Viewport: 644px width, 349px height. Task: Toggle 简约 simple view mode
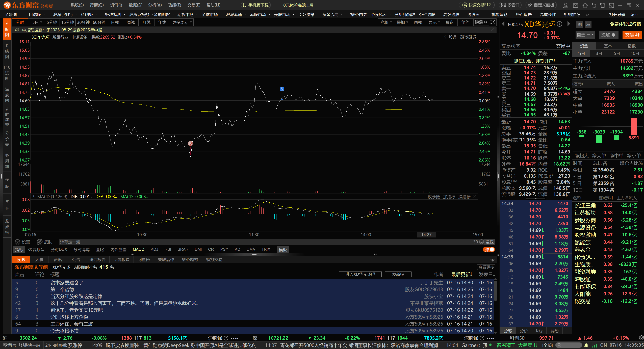465,22
